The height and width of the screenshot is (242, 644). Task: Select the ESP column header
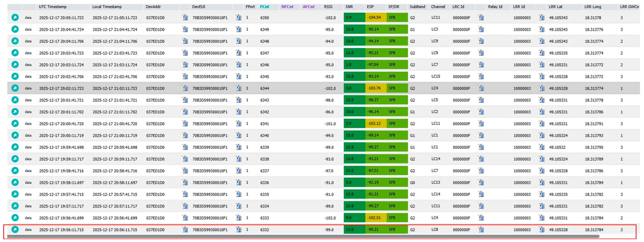370,7
